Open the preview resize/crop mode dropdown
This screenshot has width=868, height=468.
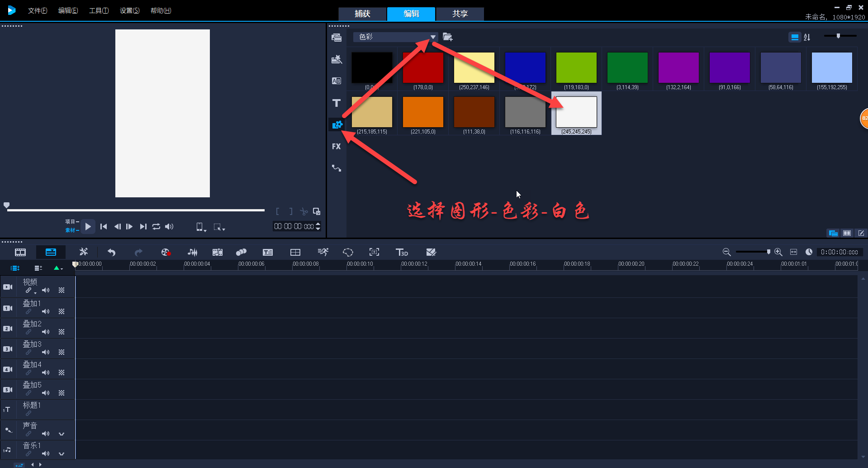[x=219, y=227]
